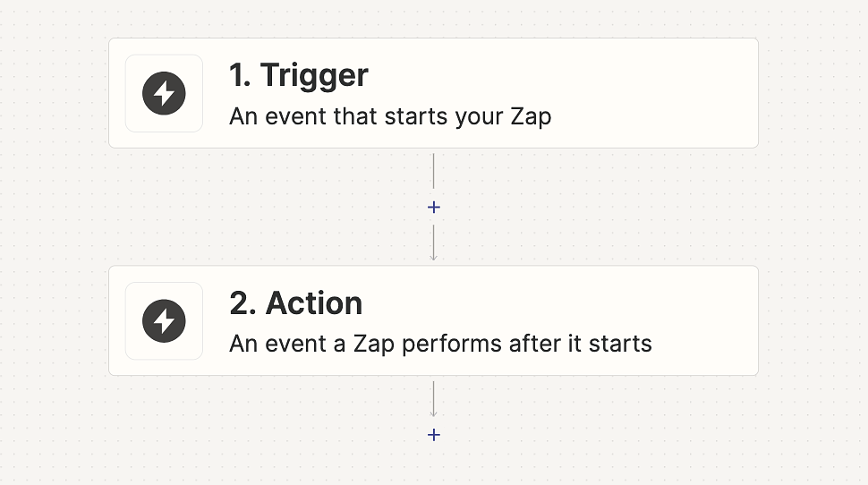Open the "2. Action" step heading
Image resolution: width=868 pixels, height=485 pixels.
pyautogui.click(x=295, y=303)
